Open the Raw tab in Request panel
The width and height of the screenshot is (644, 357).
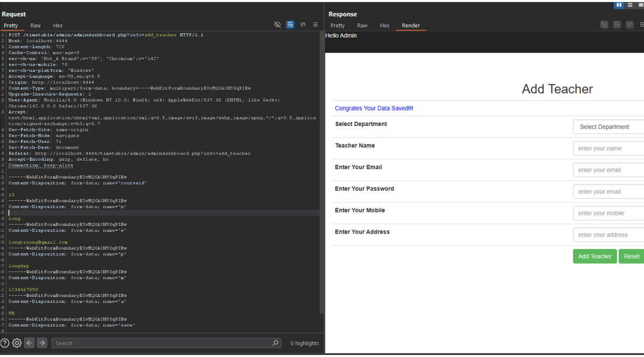pos(35,25)
